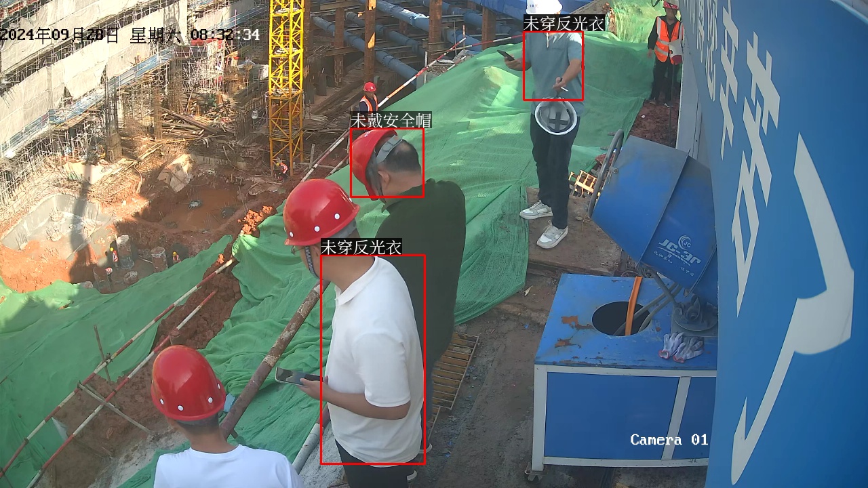Select the 未戴安全帽 detection label
The height and width of the screenshot is (488, 868).
[x=391, y=121]
